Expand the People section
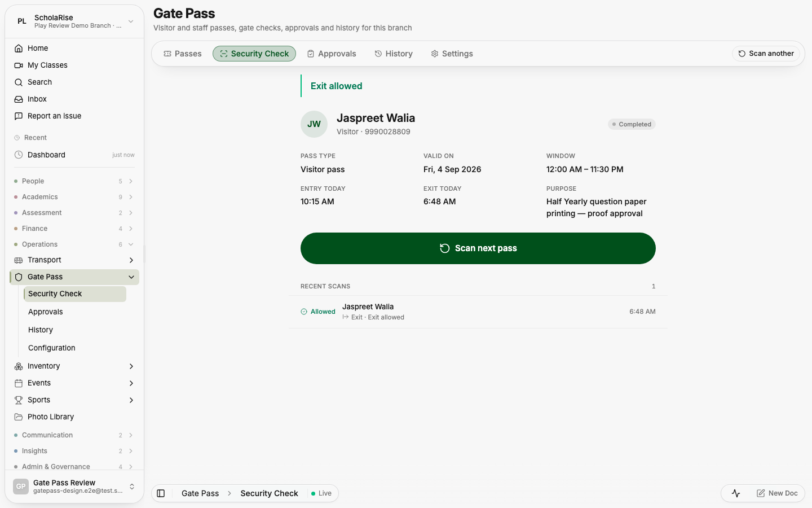Image resolution: width=812 pixels, height=508 pixels. [x=131, y=181]
